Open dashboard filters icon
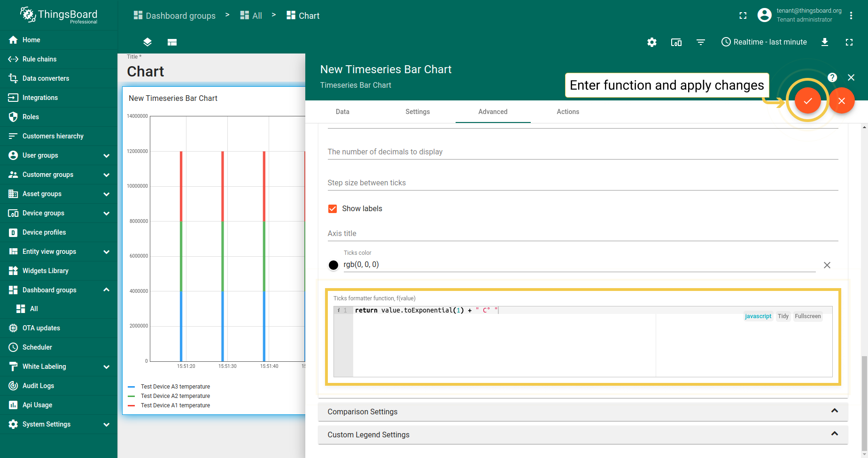The width and height of the screenshot is (868, 458). [701, 42]
